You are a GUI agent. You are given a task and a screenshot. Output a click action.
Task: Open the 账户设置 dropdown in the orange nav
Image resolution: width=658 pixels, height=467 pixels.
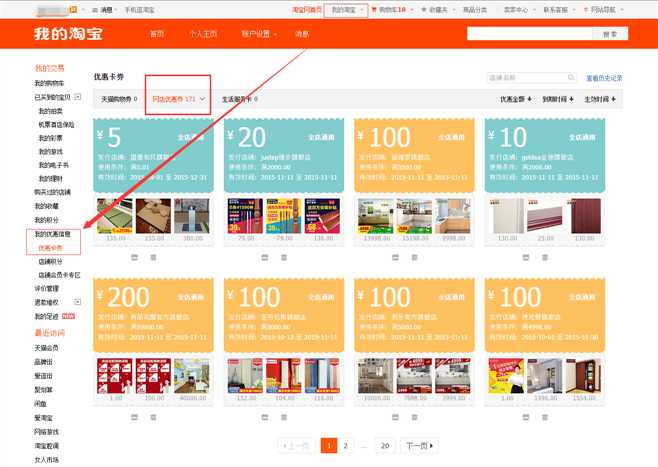[x=259, y=34]
